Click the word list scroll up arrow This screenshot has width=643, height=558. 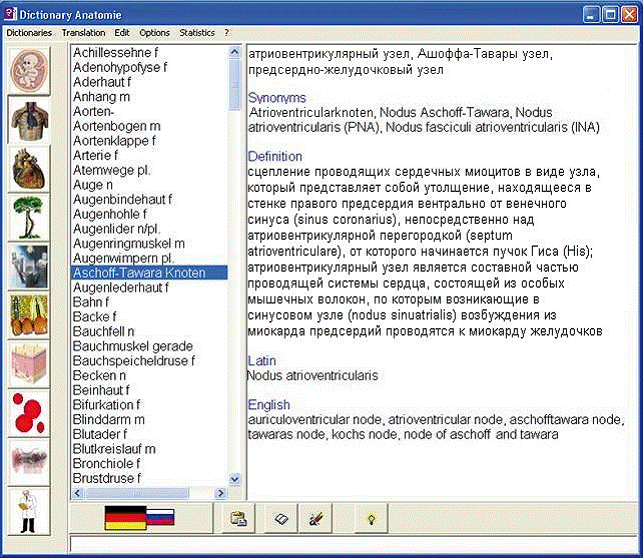[235, 52]
